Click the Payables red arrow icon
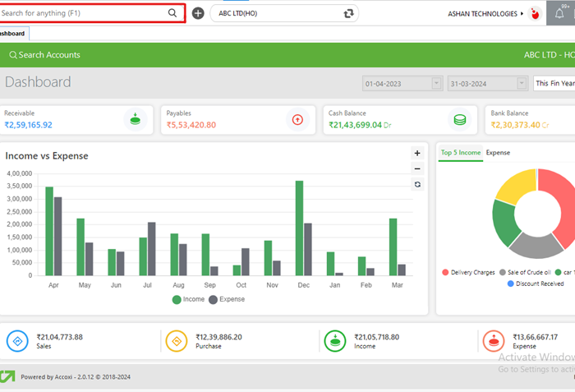 click(297, 119)
